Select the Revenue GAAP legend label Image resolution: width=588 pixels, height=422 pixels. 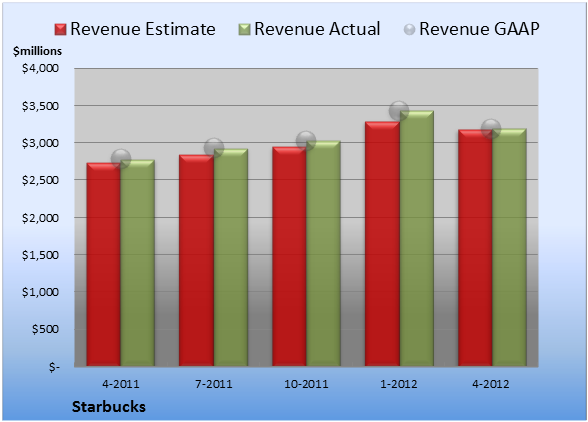(x=480, y=29)
